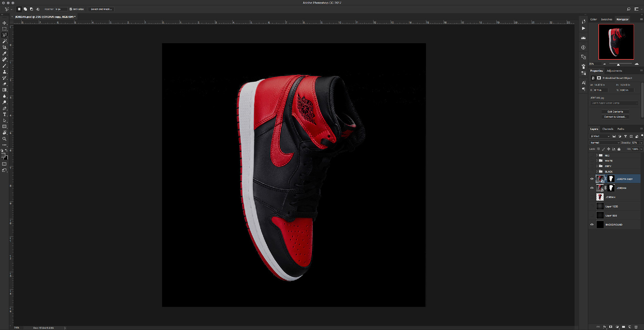Switch to the Adjustments tab
The image size is (644, 330).
[x=614, y=71]
